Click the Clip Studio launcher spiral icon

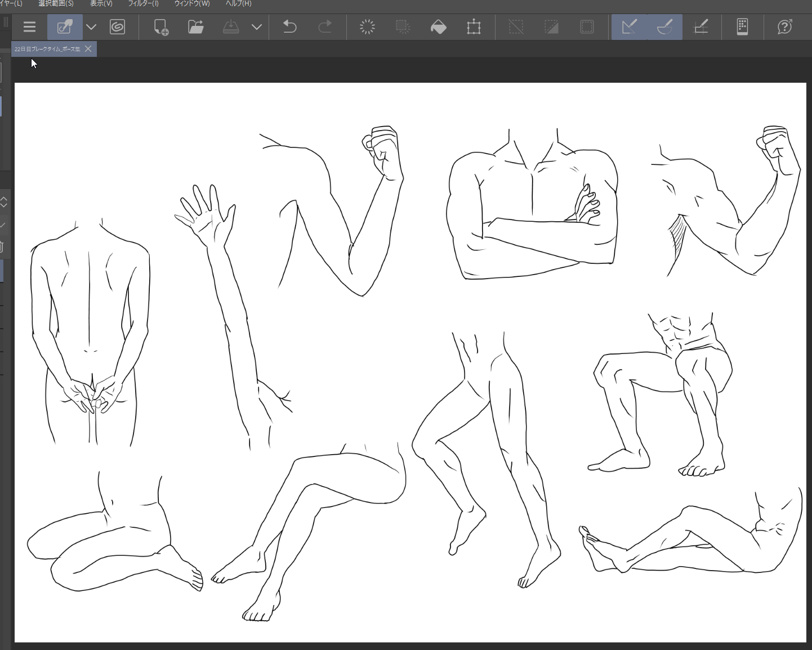click(117, 27)
